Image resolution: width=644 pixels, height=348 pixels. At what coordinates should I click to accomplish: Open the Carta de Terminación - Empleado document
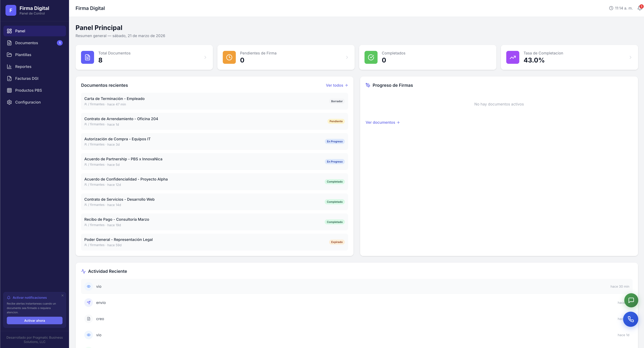point(114,99)
